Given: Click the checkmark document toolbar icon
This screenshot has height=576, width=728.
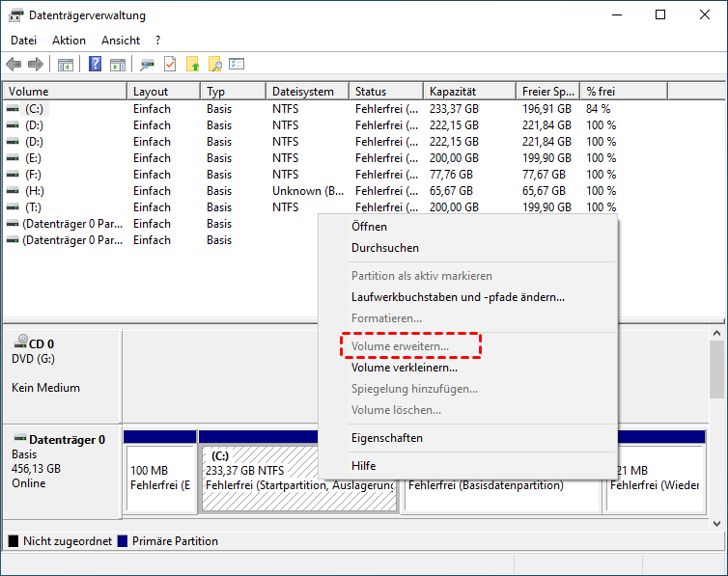Looking at the screenshot, I should point(170,65).
